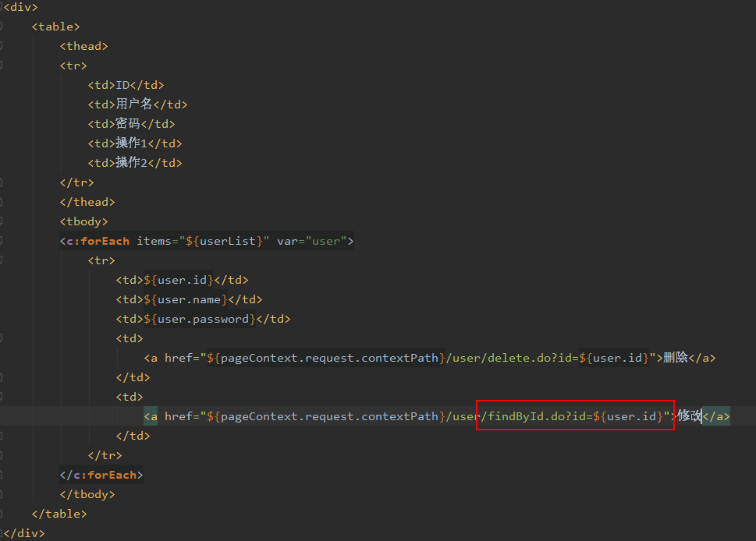Click the var="user" attribute
756x541 pixels.
312,241
